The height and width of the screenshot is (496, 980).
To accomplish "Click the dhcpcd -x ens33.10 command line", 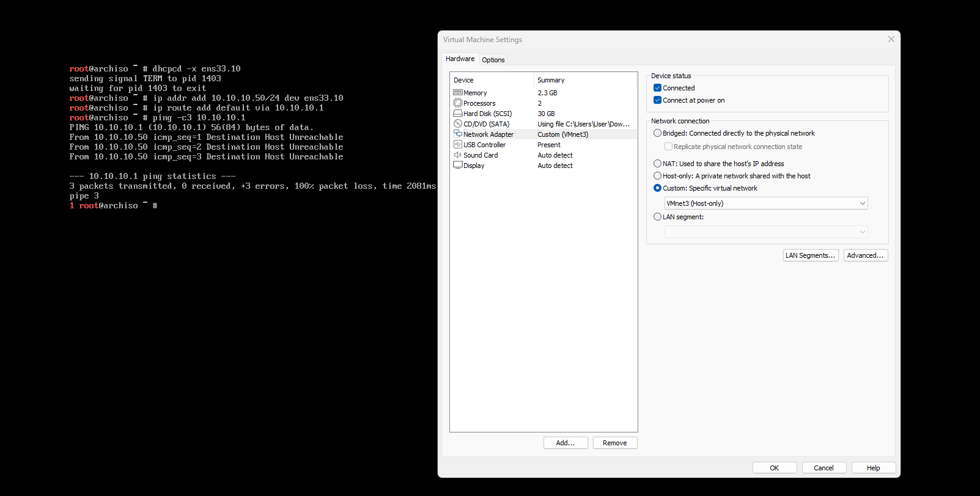I will (x=155, y=69).
